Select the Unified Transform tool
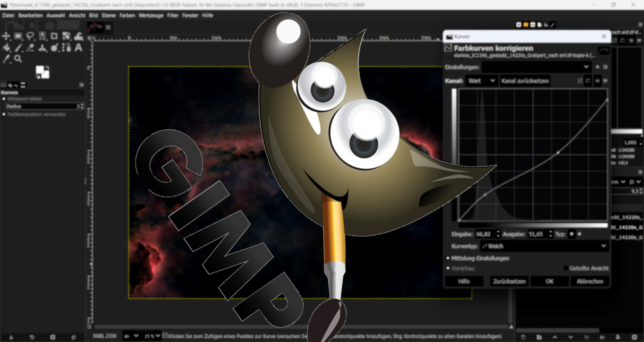The height and width of the screenshot is (342, 644). (x=66, y=36)
